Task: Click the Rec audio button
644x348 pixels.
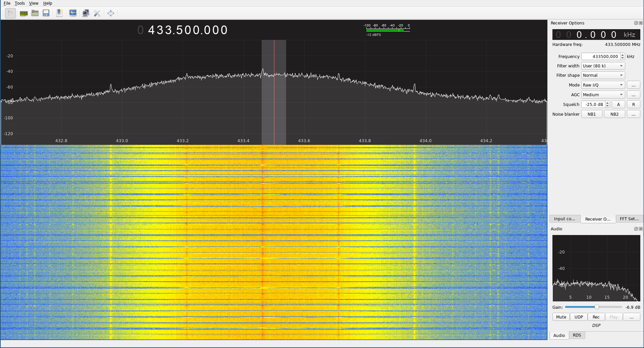Action: (x=596, y=317)
